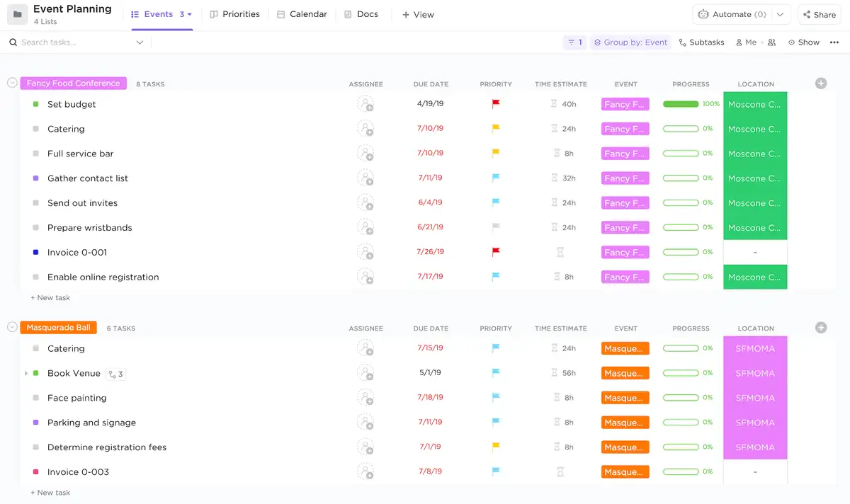Image resolution: width=850 pixels, height=504 pixels.
Task: Click the assignees people icon next to Me
Action: point(771,42)
